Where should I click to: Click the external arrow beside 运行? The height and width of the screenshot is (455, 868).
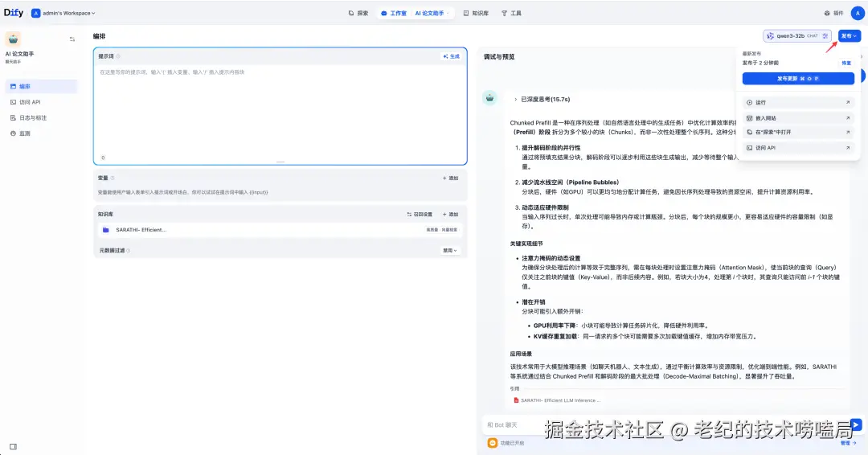pyautogui.click(x=848, y=102)
